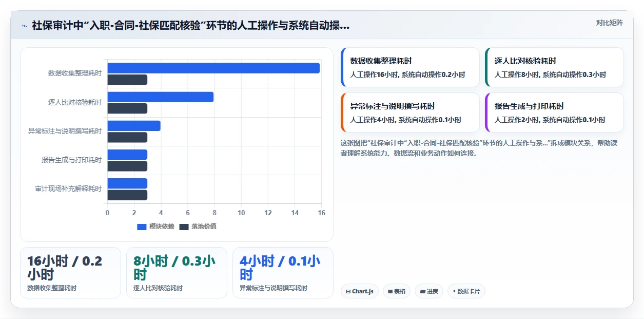Open the 逐人比对核验耗时 green-bordered card
644x319 pixels.
[x=554, y=67]
